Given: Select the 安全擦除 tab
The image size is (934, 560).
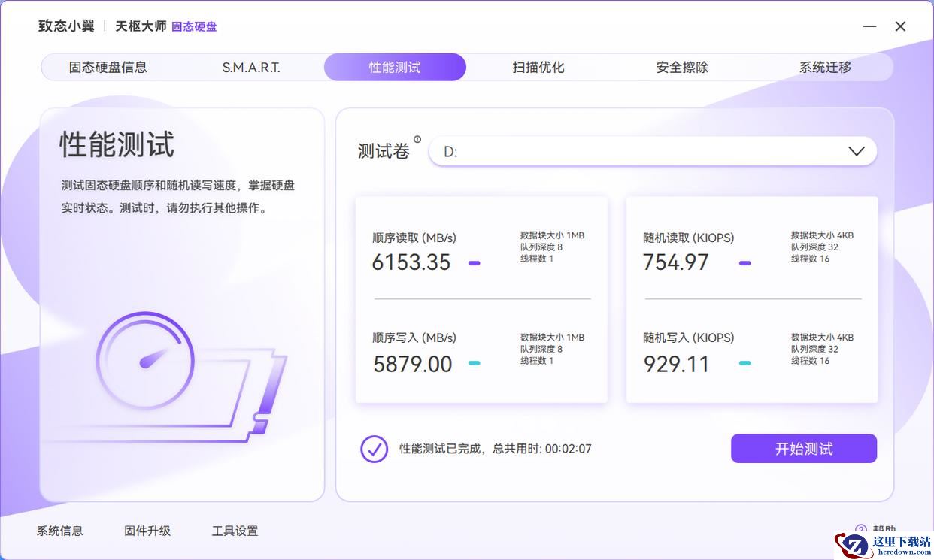Looking at the screenshot, I should [682, 67].
